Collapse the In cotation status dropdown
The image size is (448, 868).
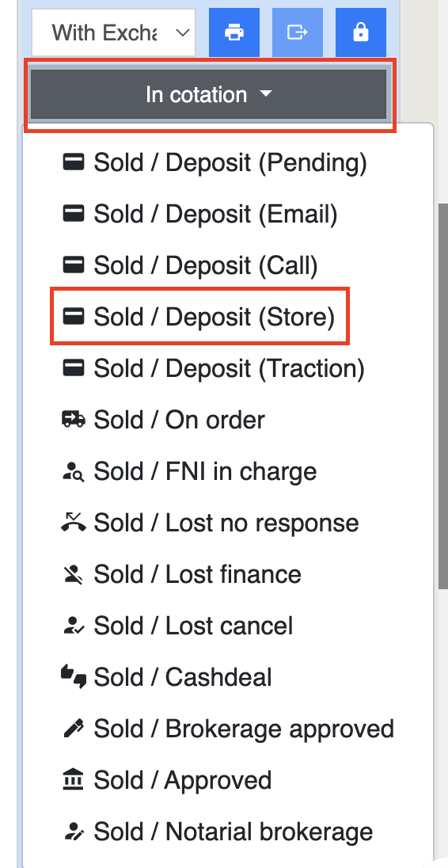(209, 94)
